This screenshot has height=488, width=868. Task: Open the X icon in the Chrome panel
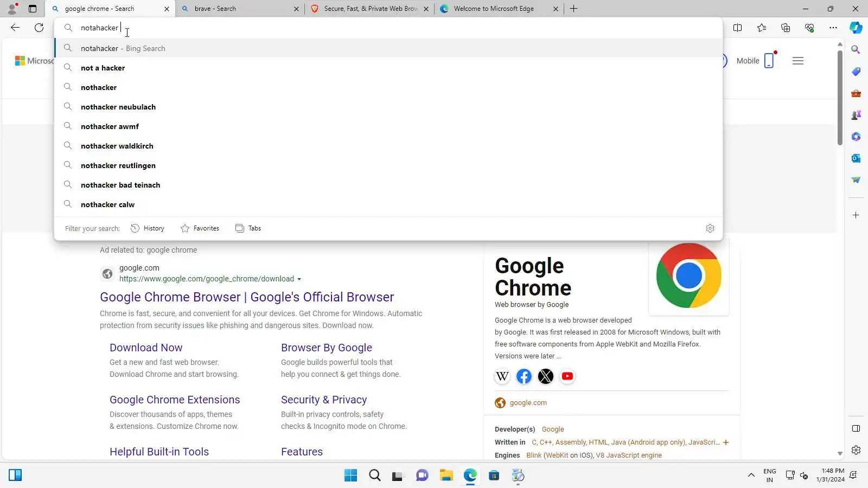click(x=546, y=376)
